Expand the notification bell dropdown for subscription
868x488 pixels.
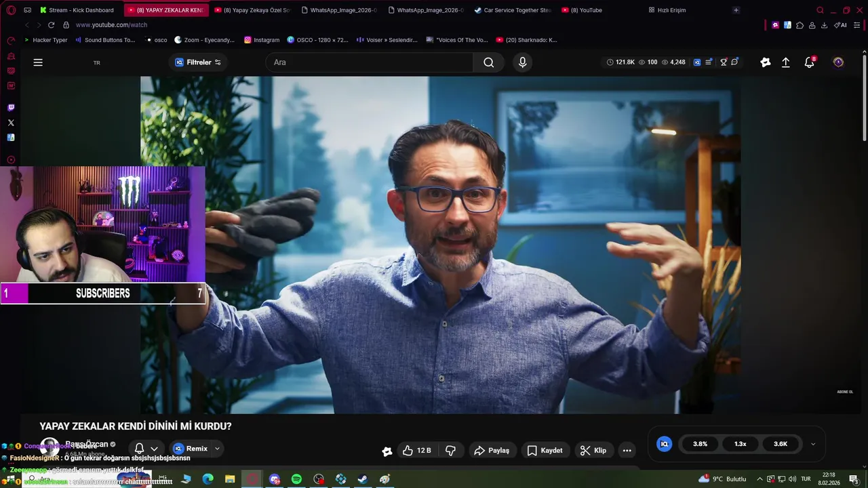pos(154,449)
